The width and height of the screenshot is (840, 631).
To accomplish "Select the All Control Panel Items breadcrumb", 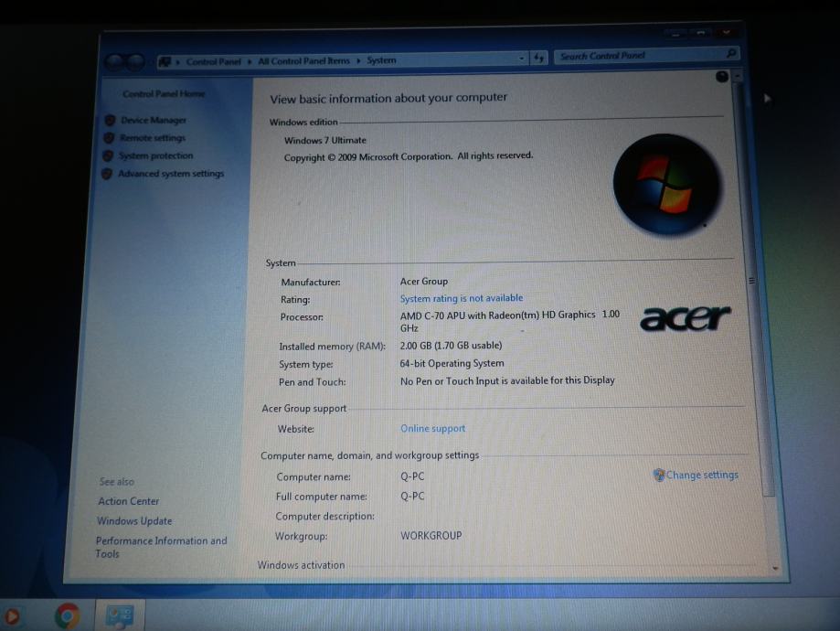I will (x=303, y=61).
